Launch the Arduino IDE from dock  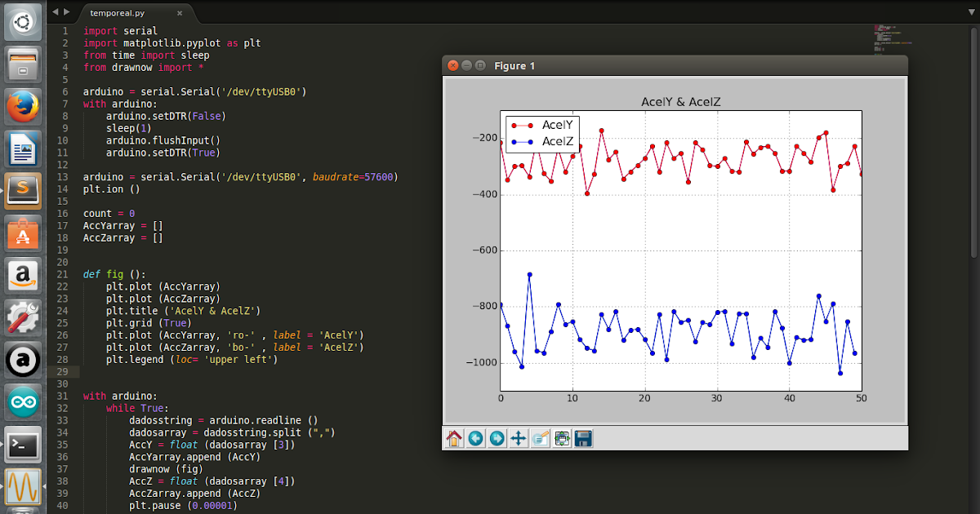click(23, 403)
